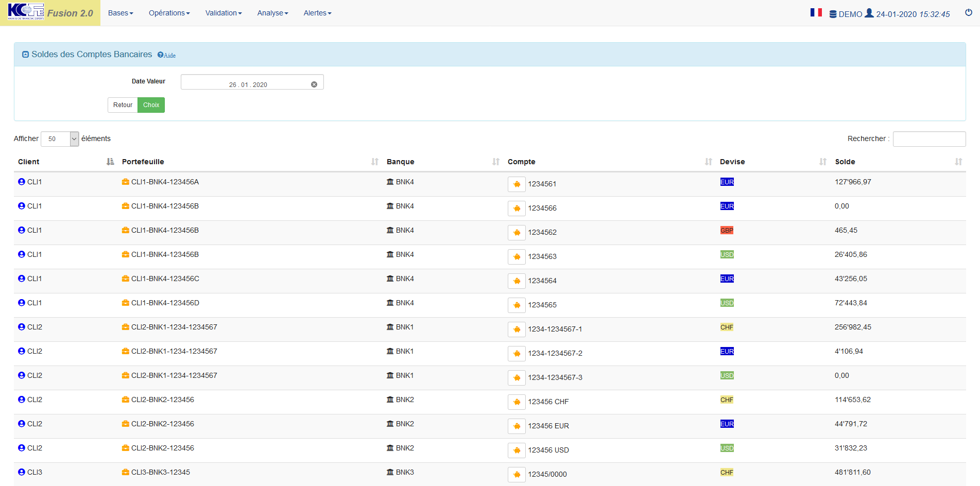Click the French flag language icon

816,12
